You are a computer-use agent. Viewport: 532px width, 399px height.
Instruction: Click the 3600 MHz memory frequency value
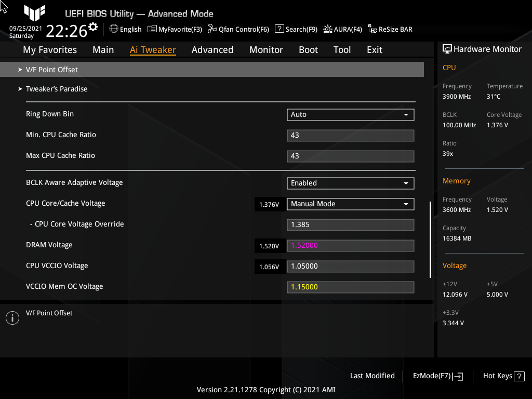click(x=457, y=210)
